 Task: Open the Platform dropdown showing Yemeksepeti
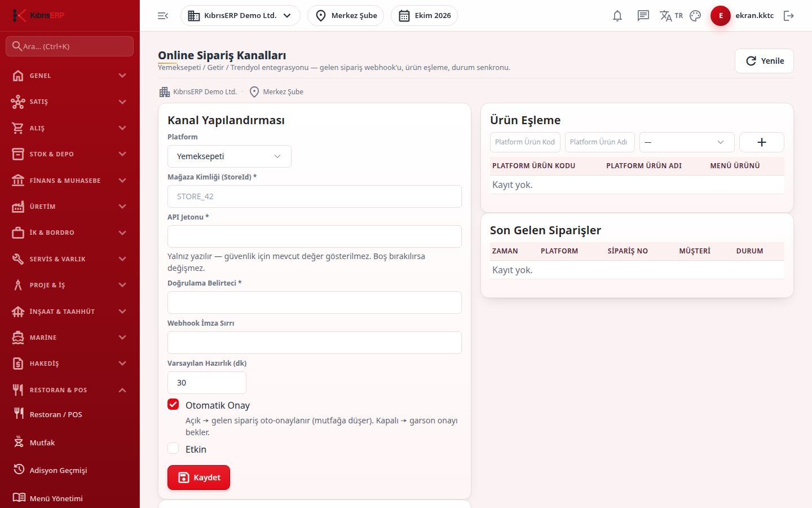click(230, 156)
